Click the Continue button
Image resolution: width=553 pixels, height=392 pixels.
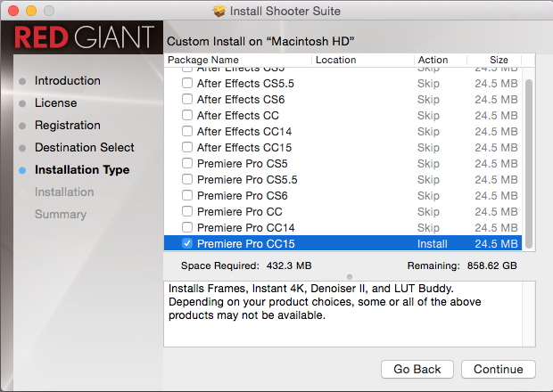(x=499, y=369)
